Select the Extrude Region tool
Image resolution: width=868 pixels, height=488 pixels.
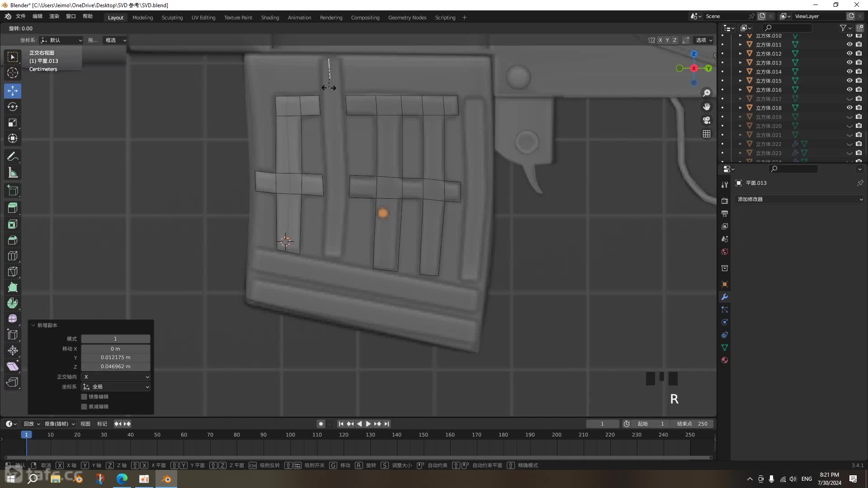pos(13,208)
